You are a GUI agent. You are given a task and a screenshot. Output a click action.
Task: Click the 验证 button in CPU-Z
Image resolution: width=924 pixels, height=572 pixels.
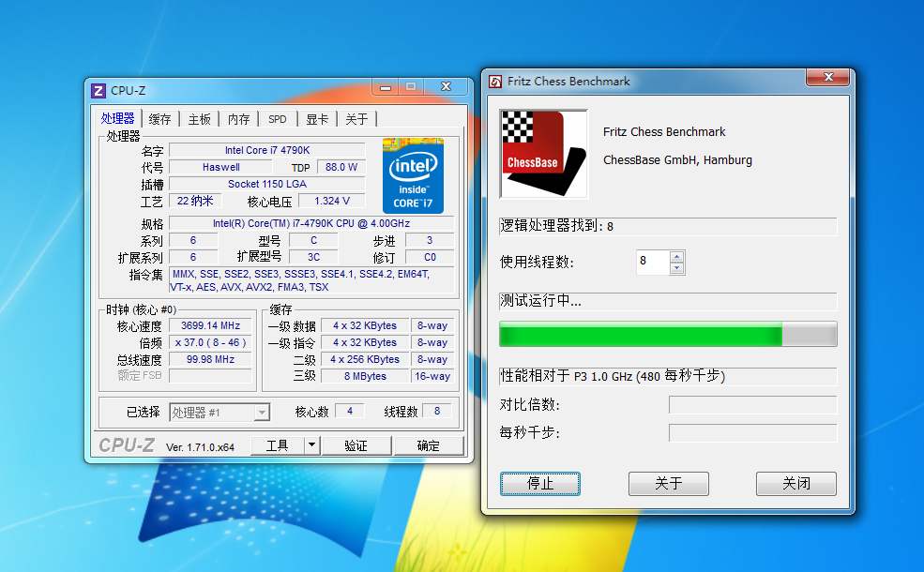pos(356,444)
